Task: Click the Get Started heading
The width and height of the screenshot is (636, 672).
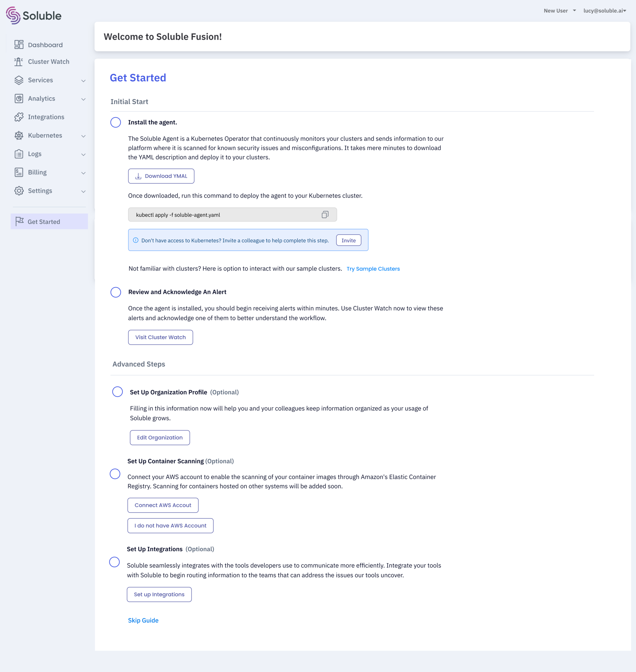Action: pos(138,78)
